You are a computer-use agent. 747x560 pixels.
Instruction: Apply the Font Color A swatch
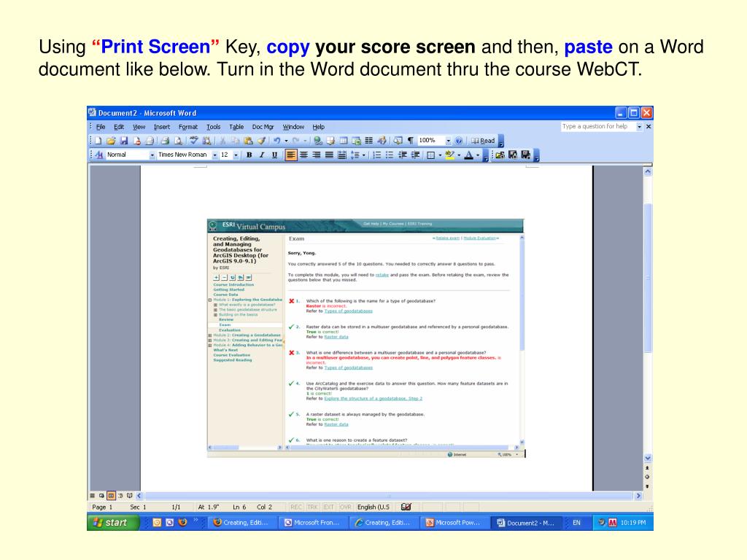469,155
